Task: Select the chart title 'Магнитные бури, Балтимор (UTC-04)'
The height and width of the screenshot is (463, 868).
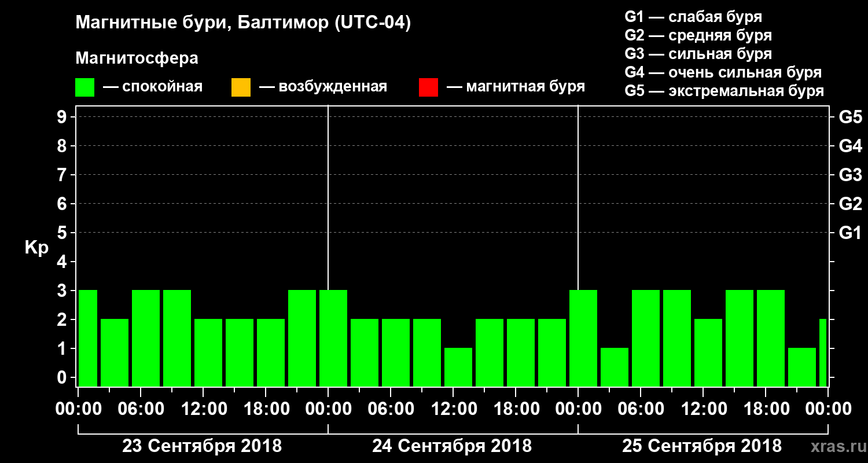Action: pos(243,24)
